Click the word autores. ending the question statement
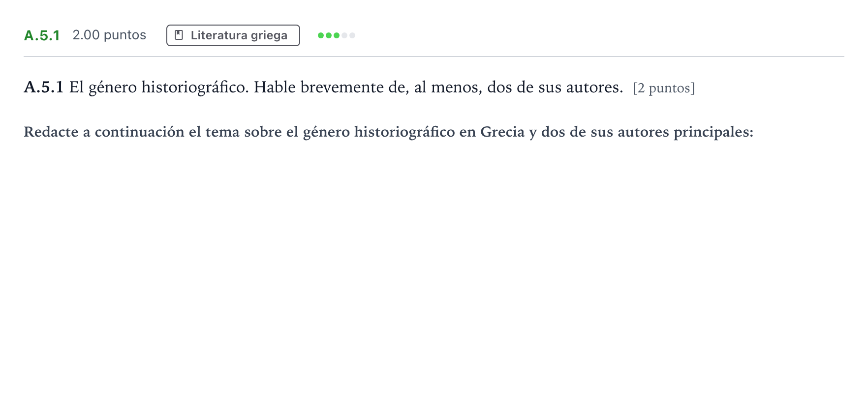Viewport: 868px width, 406px height. [594, 87]
